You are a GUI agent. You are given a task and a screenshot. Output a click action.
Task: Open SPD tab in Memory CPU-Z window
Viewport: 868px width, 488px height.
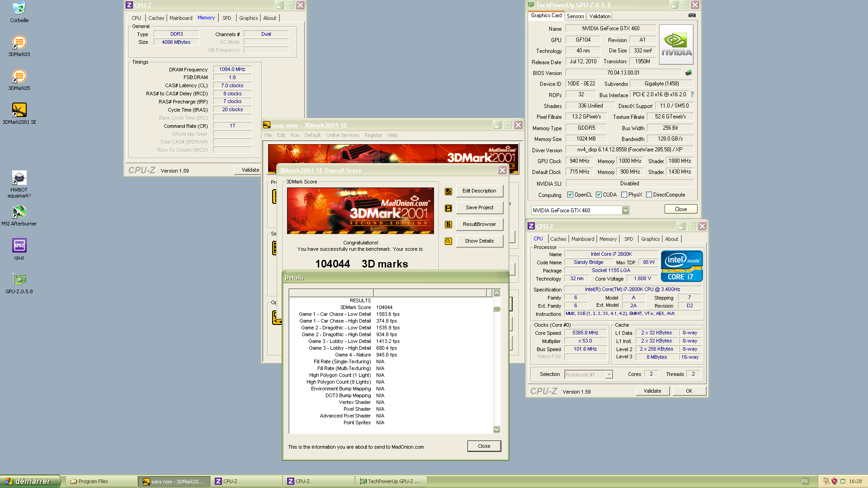click(227, 18)
